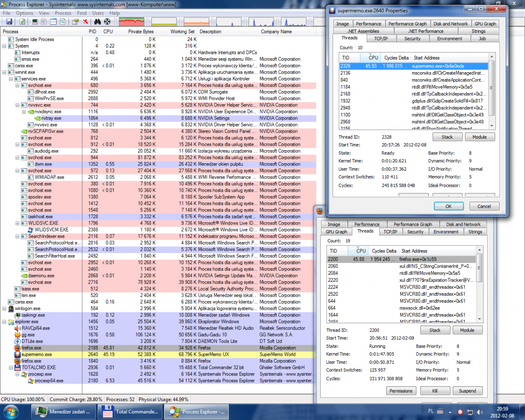Click the explorer.exe folder icon

point(10,322)
